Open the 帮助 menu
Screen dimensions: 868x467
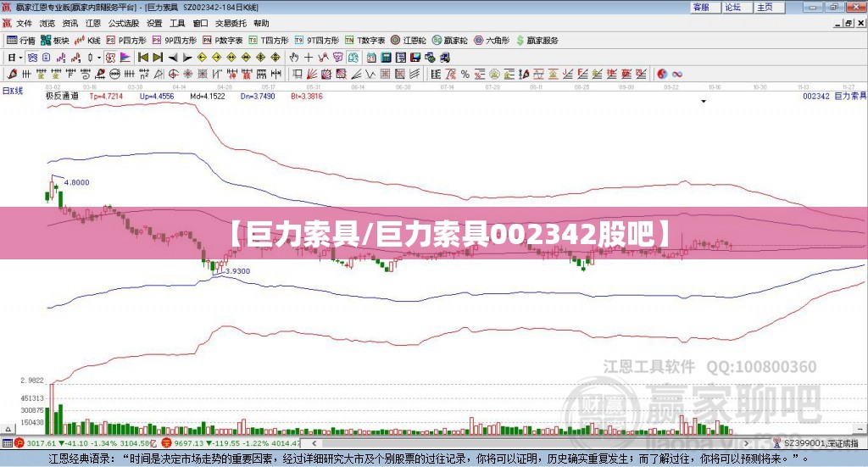point(261,23)
